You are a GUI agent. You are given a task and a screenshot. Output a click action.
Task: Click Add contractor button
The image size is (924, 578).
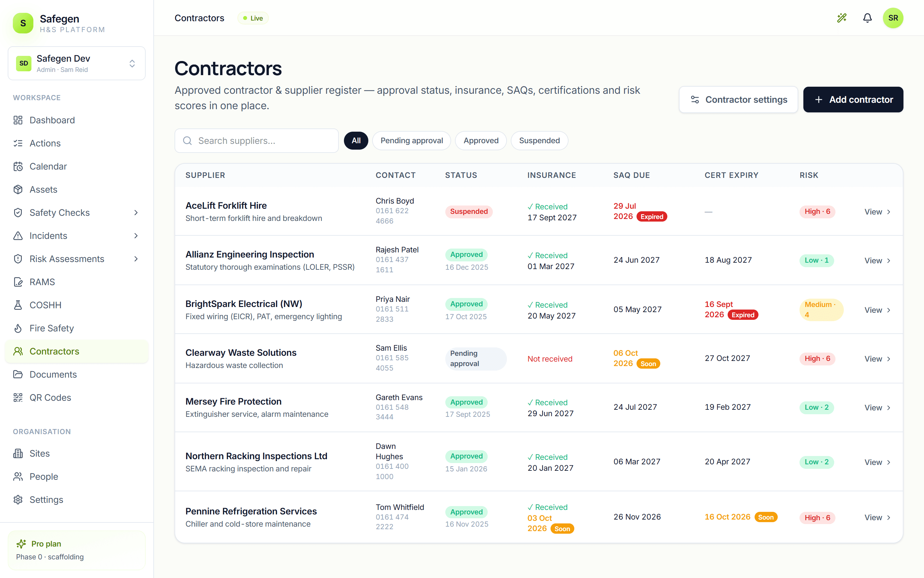click(853, 100)
